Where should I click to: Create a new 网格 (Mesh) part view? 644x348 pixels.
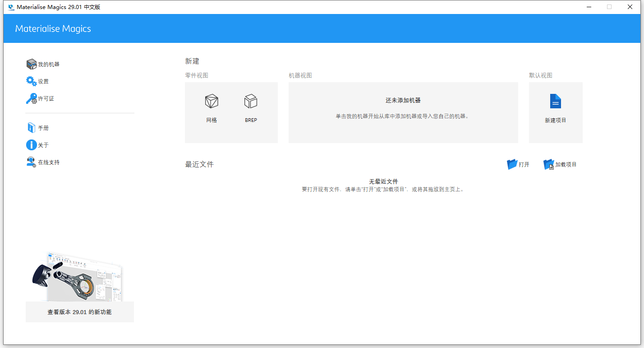211,107
